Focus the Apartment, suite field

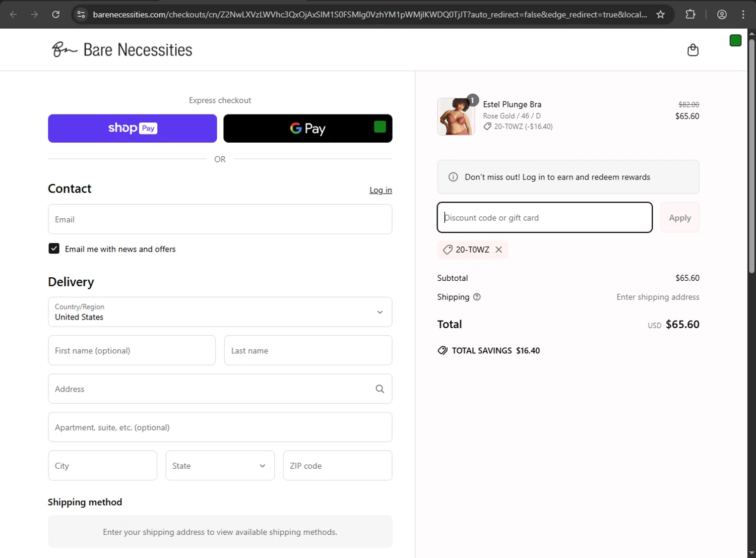(x=220, y=427)
